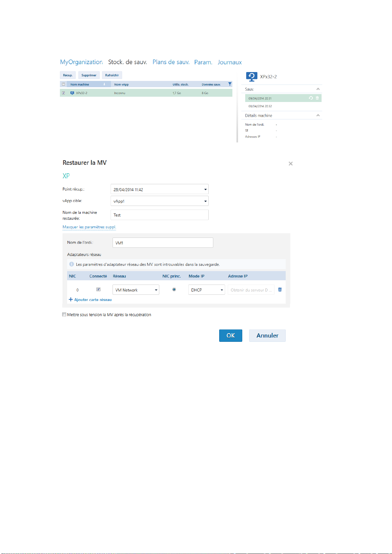The image size is (392, 554).
Task: Uncheck the XPx32-2 row checkbox
Action: click(x=64, y=93)
